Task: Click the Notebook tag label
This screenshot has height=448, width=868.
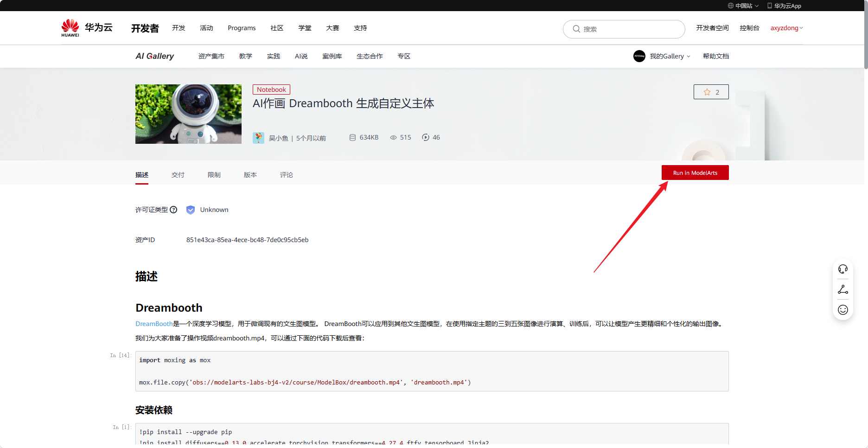Action: click(271, 90)
